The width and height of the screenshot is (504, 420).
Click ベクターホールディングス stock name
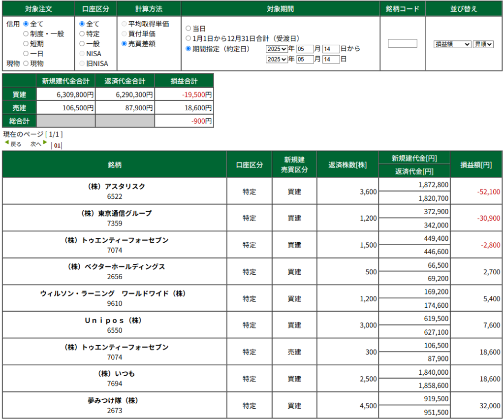coord(115,266)
